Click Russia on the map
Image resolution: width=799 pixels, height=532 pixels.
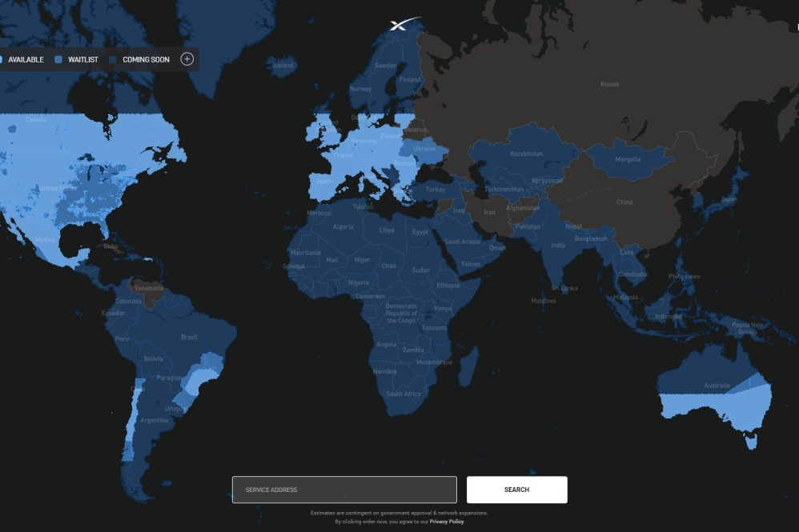point(609,84)
